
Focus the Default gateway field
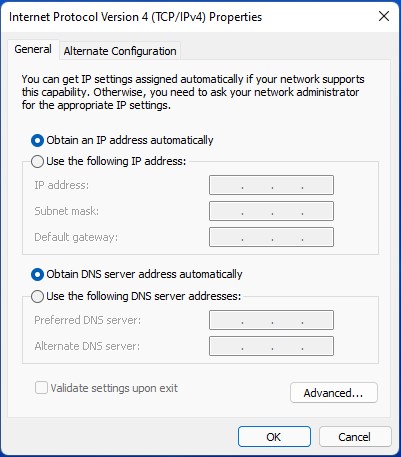click(x=271, y=237)
